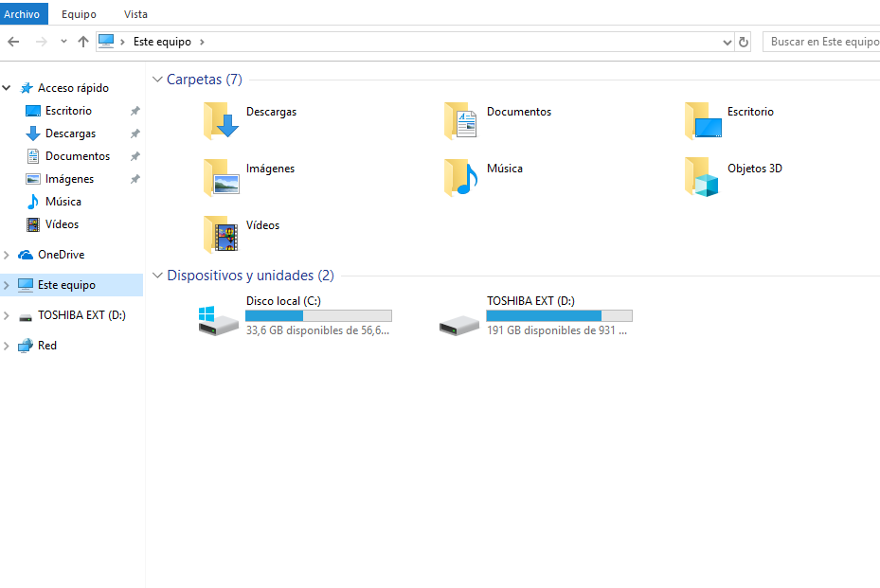Switch to the Equipo ribbon tab
880x588 pixels.
[x=79, y=14]
